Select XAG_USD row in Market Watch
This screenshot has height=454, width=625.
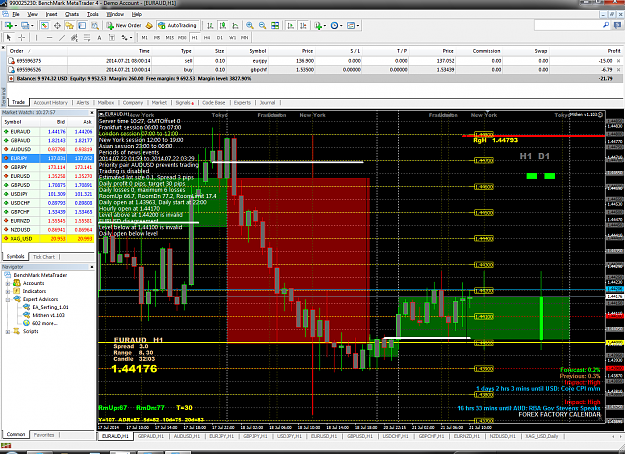click(x=48, y=239)
